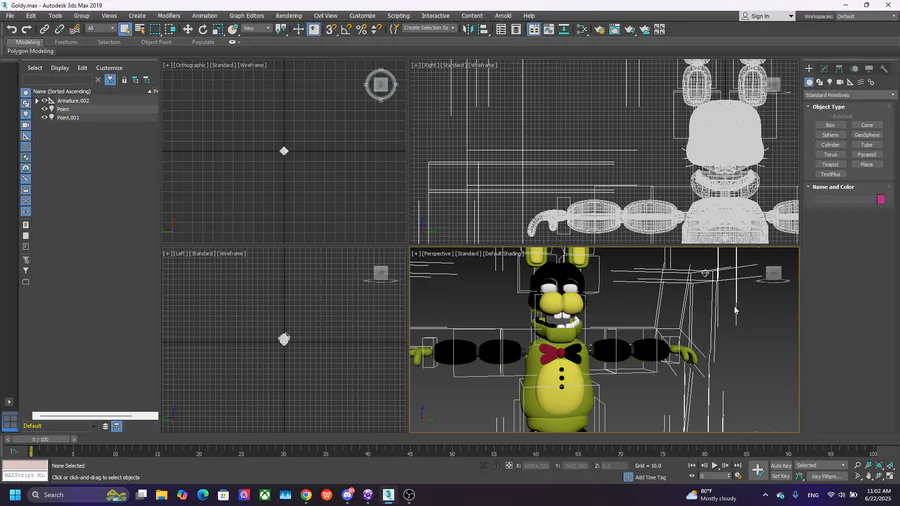The width and height of the screenshot is (900, 506).
Task: Toggle visibility eye of Armature.002
Action: (x=44, y=101)
